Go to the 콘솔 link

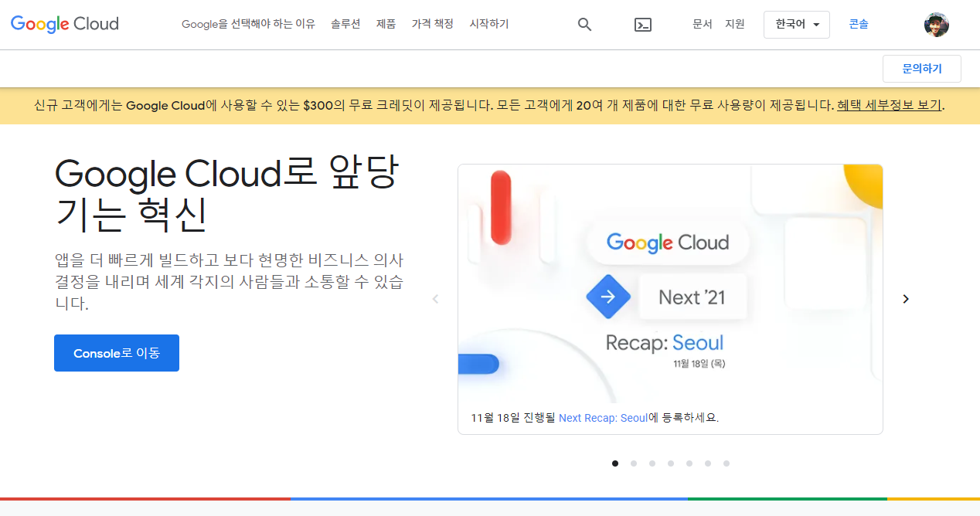pos(858,24)
